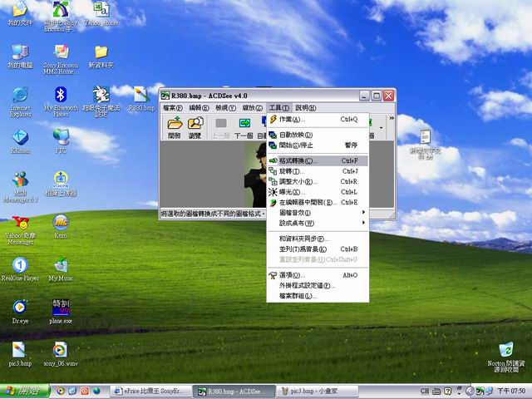This screenshot has height=399, width=532.
Task: Select the 超級兔子魔法設定 rabbit icon
Action: pyautogui.click(x=101, y=101)
